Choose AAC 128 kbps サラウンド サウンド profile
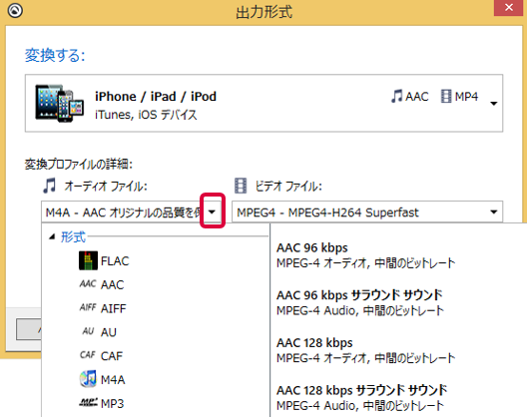The image size is (527, 420). pyautogui.click(x=361, y=398)
